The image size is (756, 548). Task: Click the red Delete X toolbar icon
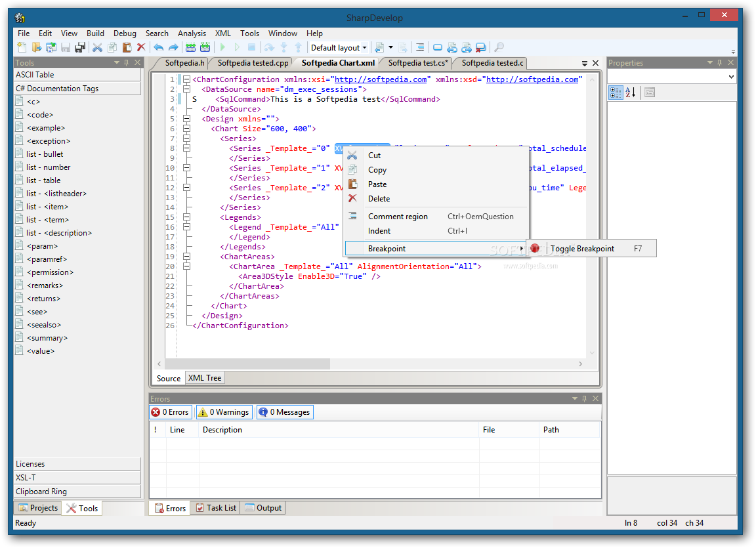point(141,47)
